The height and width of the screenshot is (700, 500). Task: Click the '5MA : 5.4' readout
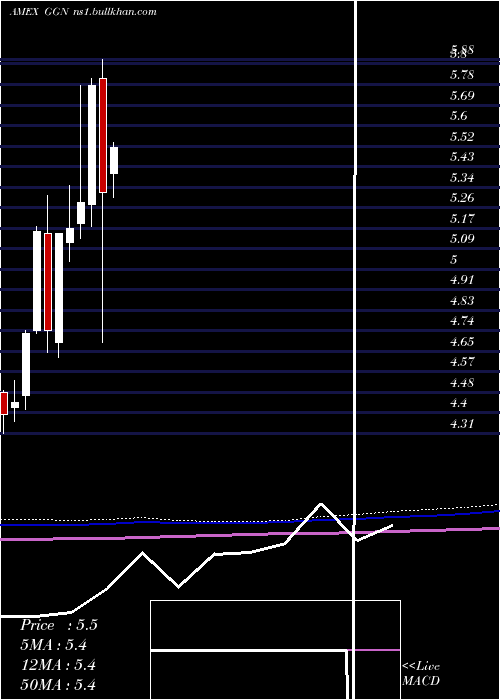[53, 645]
